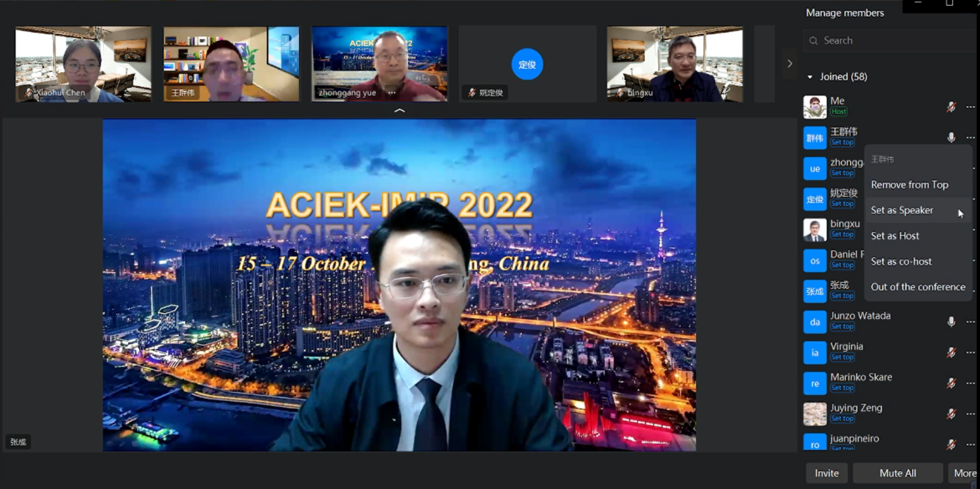
Task: Toggle 'Set top' tag under bingxu
Action: point(843,234)
